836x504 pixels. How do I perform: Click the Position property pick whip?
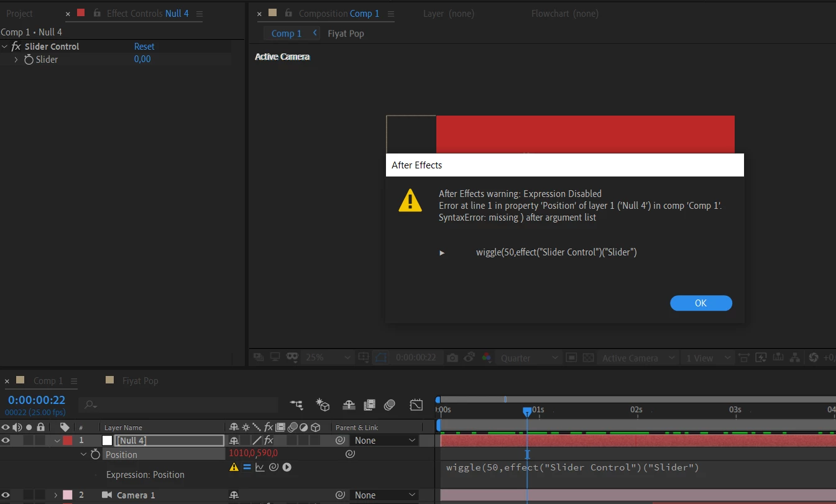pyautogui.click(x=350, y=454)
